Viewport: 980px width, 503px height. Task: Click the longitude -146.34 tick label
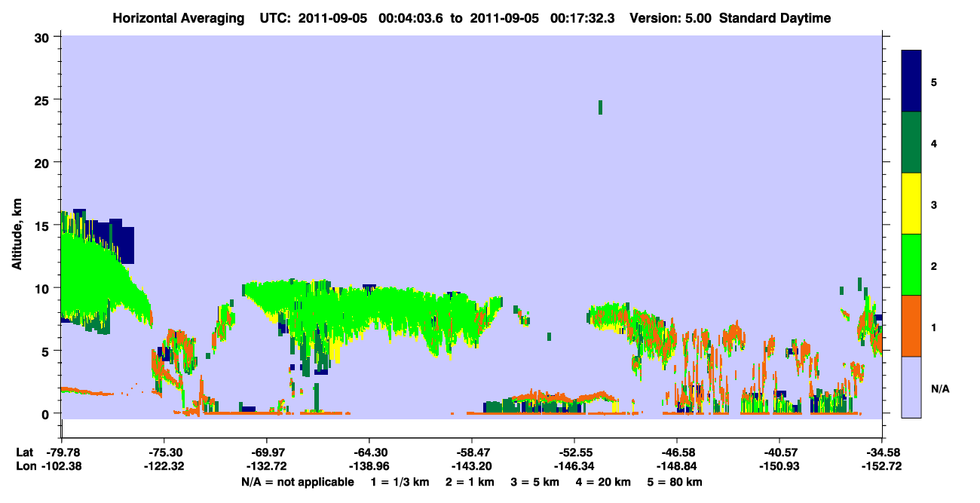click(x=574, y=466)
